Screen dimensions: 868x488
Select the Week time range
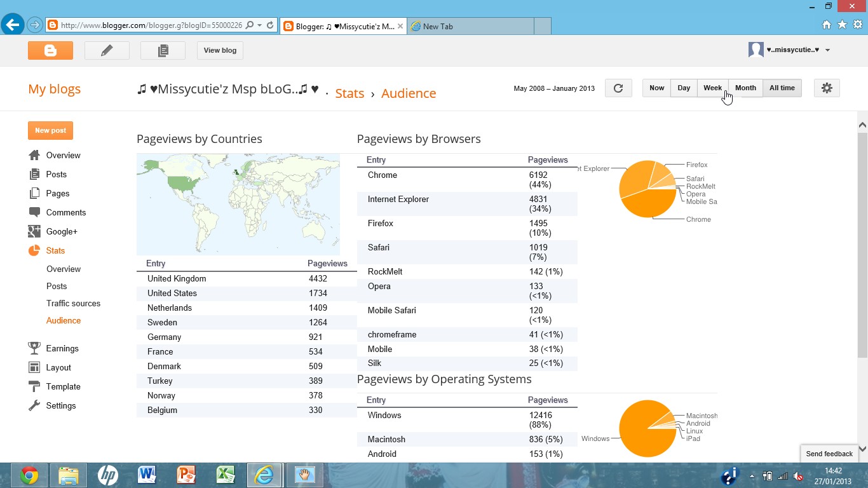(712, 88)
